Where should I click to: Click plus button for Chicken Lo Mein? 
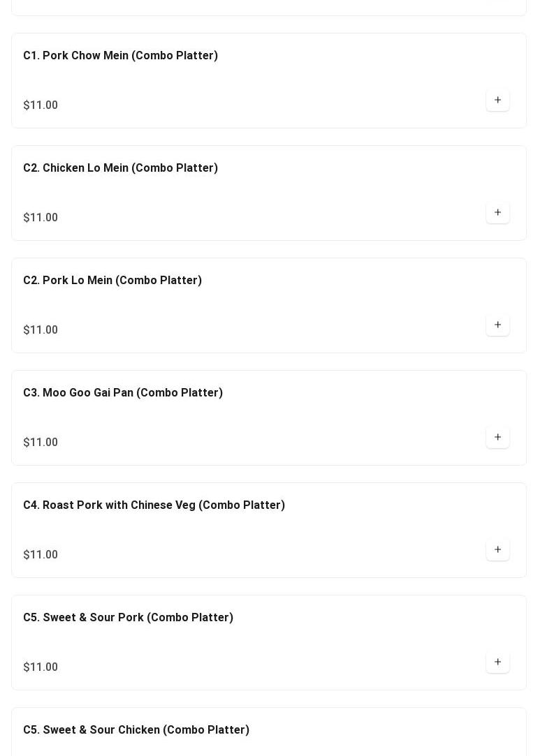point(497,213)
